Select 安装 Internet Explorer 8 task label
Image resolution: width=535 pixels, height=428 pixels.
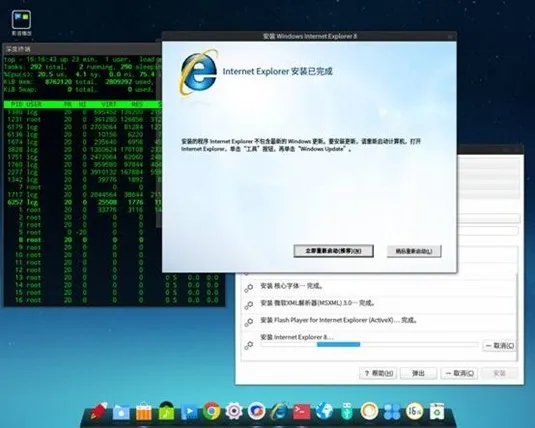(x=297, y=337)
